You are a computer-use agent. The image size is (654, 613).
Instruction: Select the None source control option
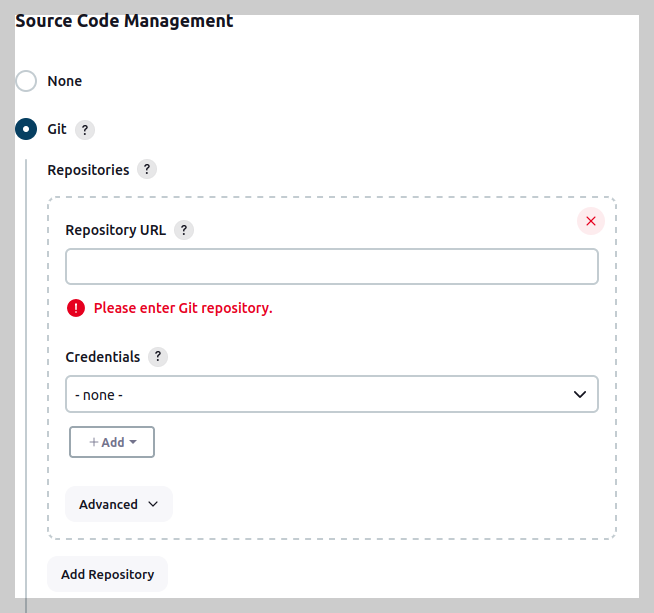[26, 81]
